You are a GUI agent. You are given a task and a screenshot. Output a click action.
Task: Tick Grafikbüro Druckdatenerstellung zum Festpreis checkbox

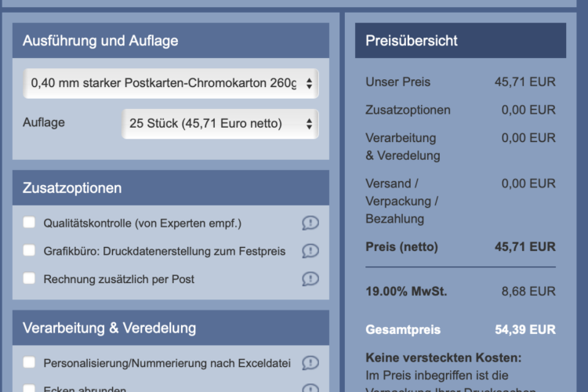[29, 251]
